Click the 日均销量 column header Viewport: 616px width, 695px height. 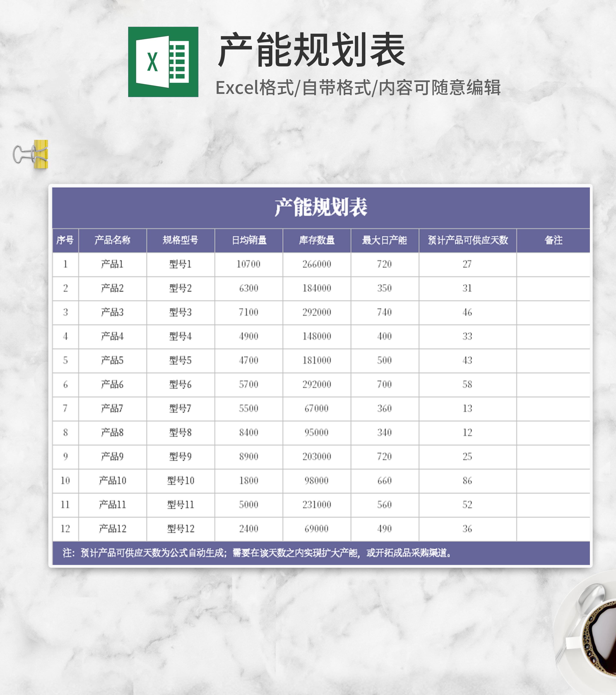249,240
